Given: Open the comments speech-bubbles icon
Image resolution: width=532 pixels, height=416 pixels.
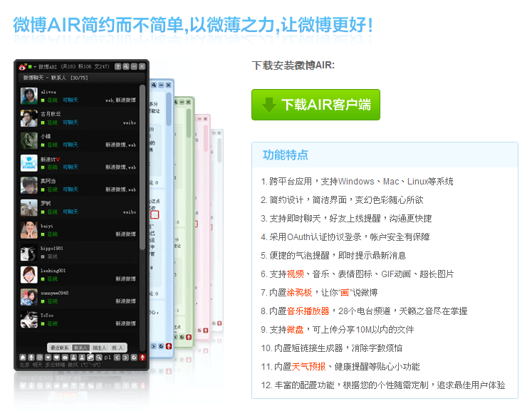Looking at the screenshot, I should tap(57, 358).
